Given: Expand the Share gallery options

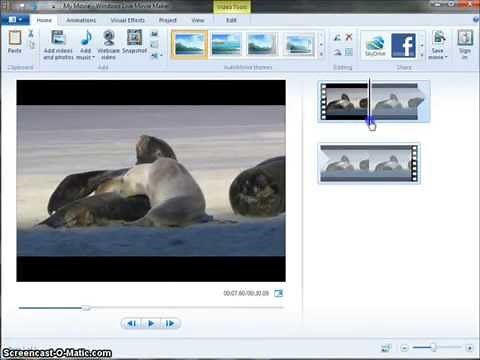Looking at the screenshot, I should click(422, 55).
